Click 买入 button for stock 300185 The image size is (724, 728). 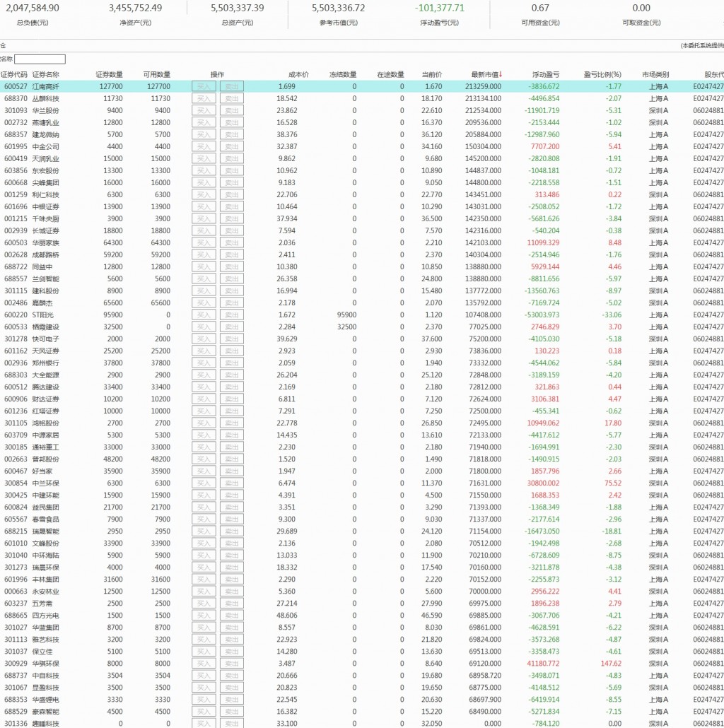pyautogui.click(x=204, y=447)
